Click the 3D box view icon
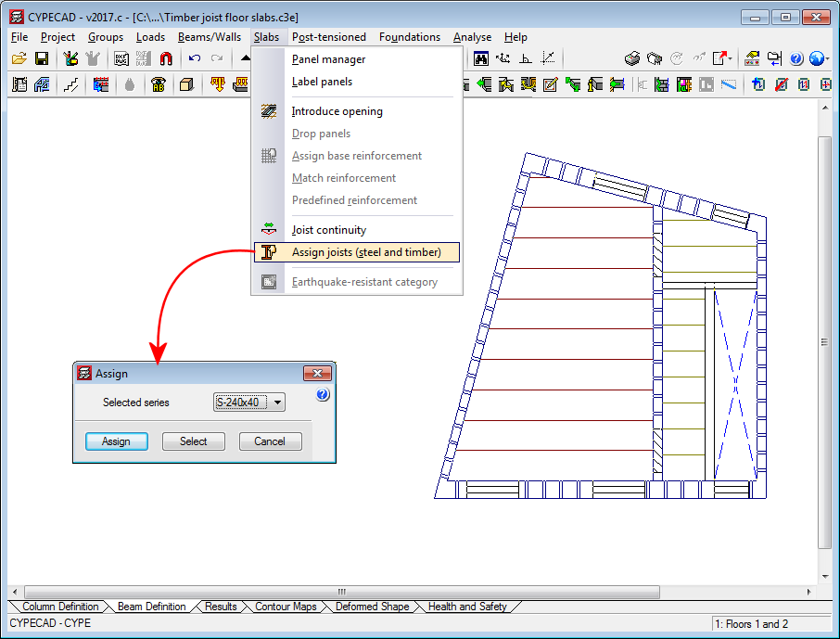 [186, 84]
